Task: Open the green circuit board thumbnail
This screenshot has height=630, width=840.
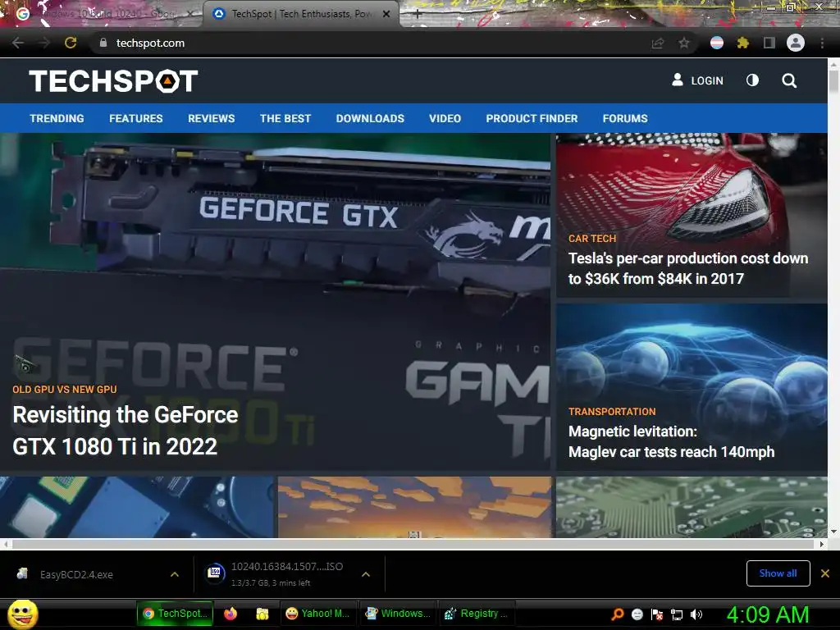Action: point(692,507)
